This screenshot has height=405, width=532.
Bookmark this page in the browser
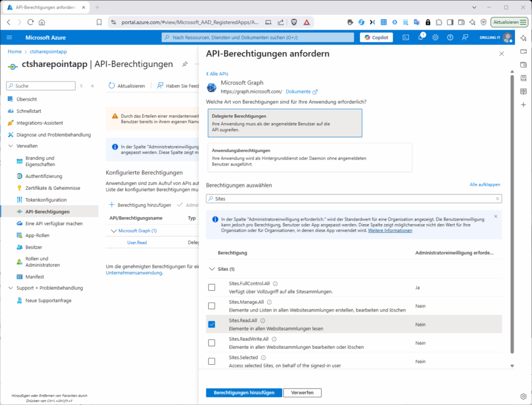[99, 22]
